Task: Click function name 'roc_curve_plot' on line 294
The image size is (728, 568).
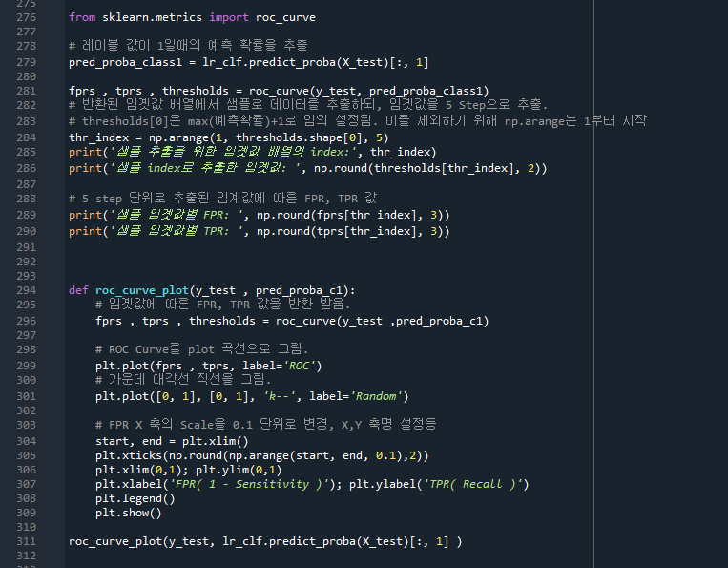Action: (142, 291)
